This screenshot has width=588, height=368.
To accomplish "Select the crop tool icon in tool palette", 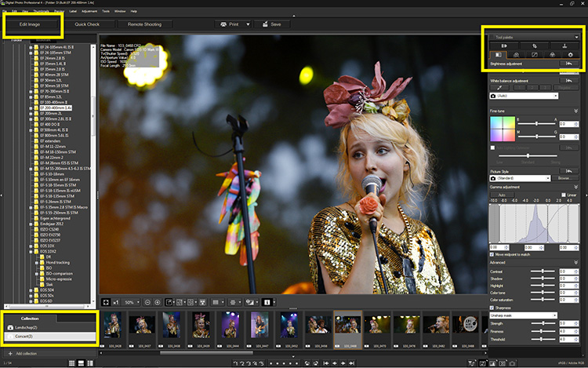I will pos(534,46).
